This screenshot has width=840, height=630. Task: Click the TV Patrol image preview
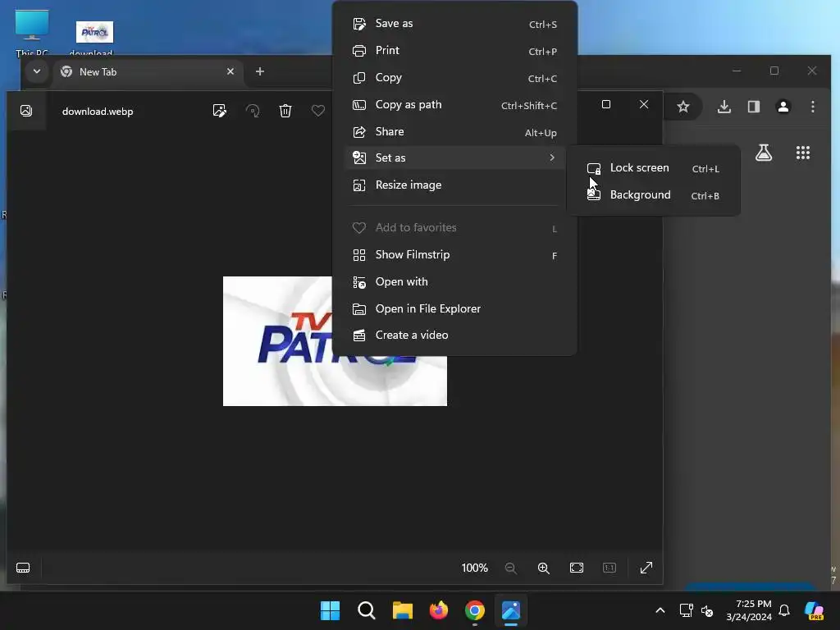click(x=335, y=341)
